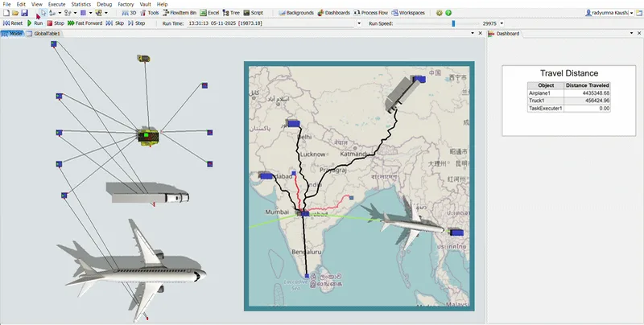644x325 pixels.
Task: Run the simulation
Action: (35, 23)
